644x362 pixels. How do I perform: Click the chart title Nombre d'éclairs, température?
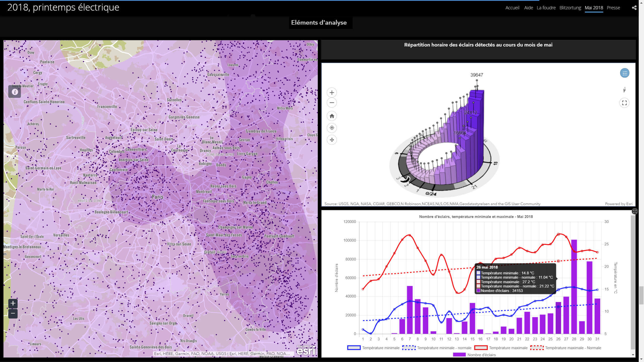pos(476,217)
